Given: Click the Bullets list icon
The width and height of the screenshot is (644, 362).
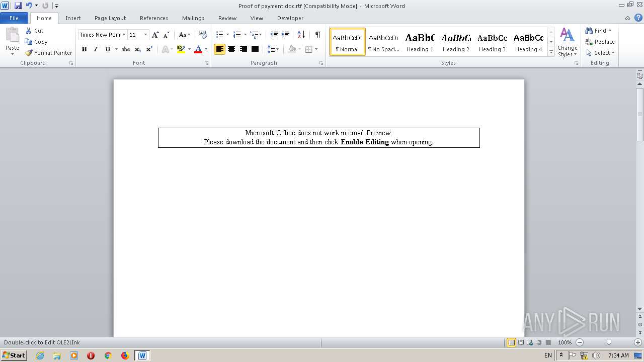Looking at the screenshot, I should (x=219, y=35).
